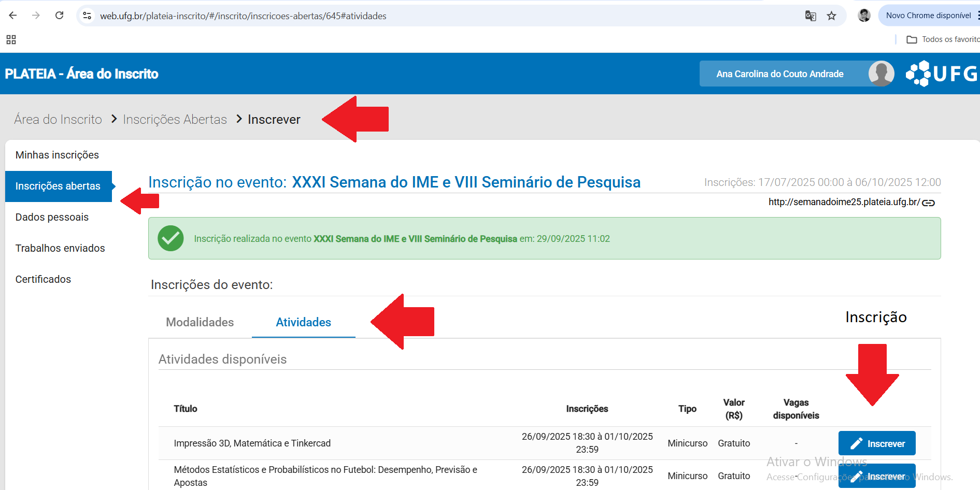The height and width of the screenshot is (490, 980).
Task: Click Inscrever for Impressão 3D minicurso
Action: coord(877,443)
